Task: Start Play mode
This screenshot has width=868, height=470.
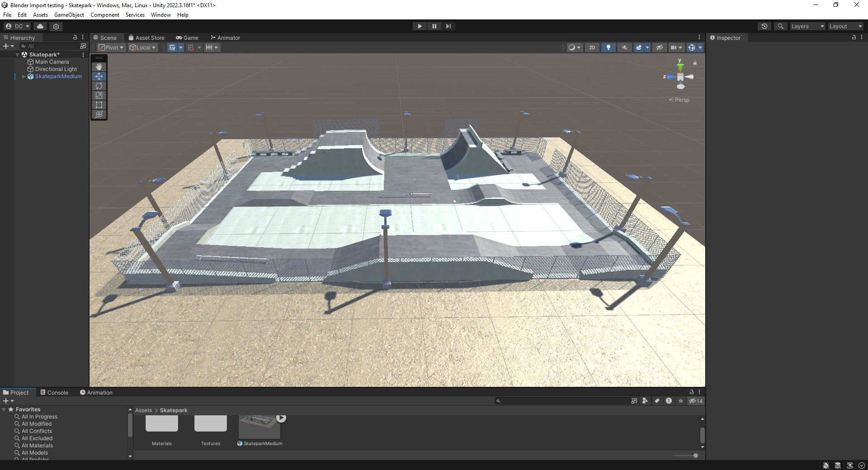Action: point(420,26)
